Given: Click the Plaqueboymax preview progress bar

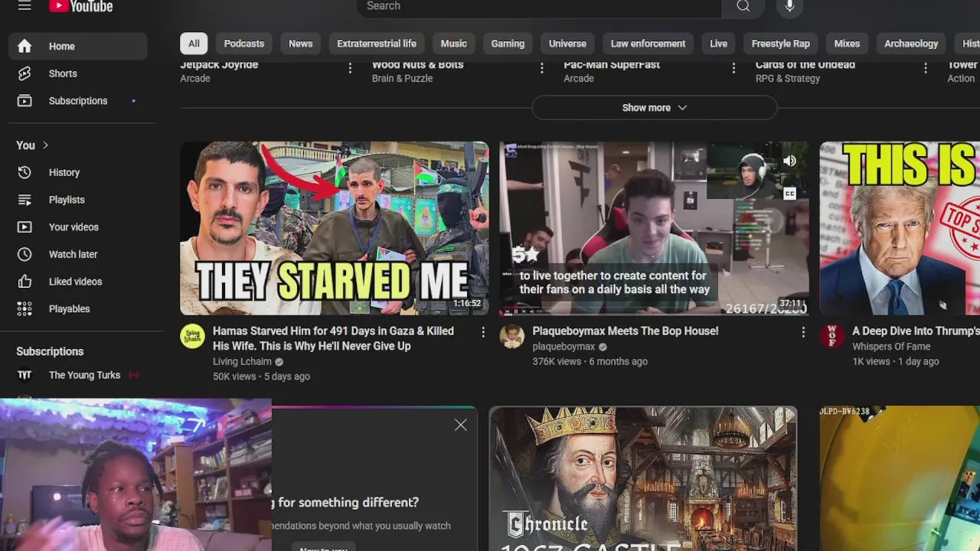Looking at the screenshot, I should click(655, 314).
